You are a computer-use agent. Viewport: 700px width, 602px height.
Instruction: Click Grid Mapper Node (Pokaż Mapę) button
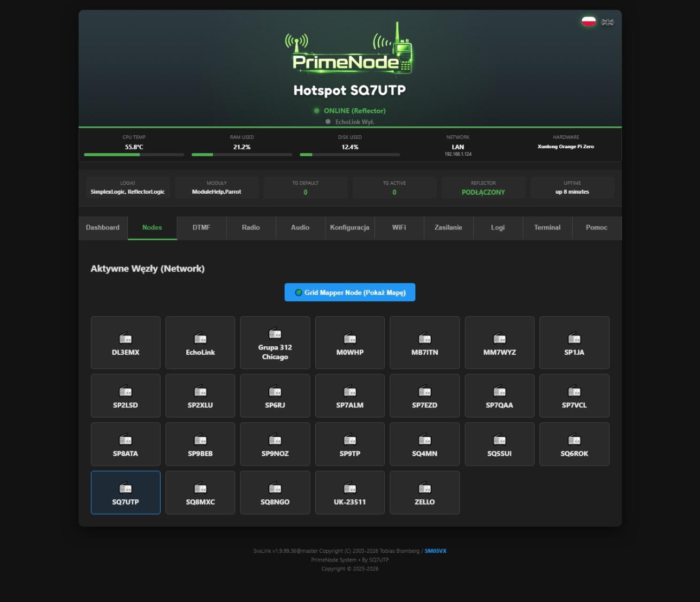pos(350,292)
